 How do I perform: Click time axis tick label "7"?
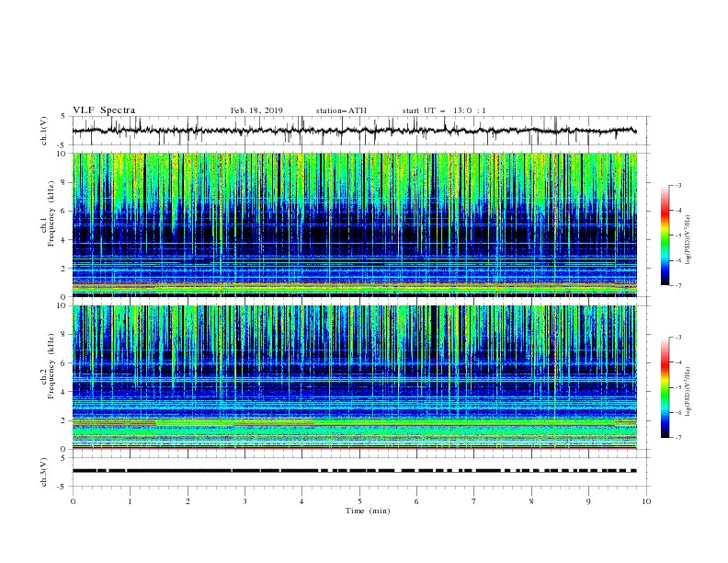[x=474, y=501]
